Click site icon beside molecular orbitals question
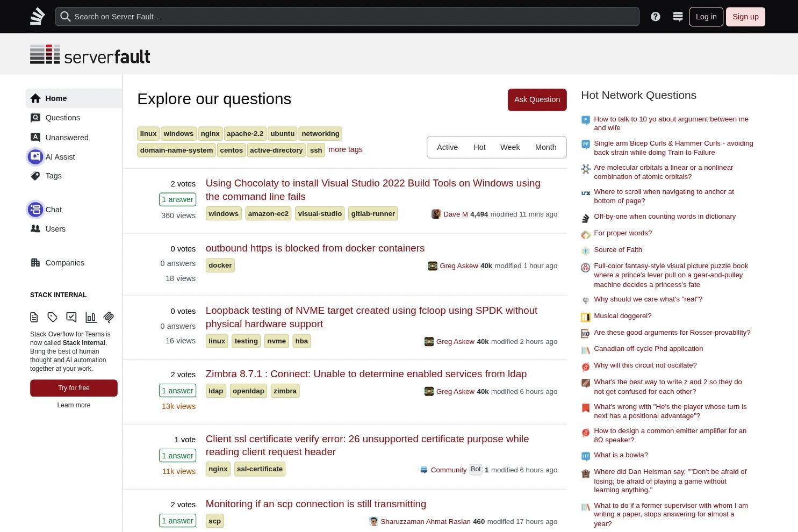 (586, 169)
